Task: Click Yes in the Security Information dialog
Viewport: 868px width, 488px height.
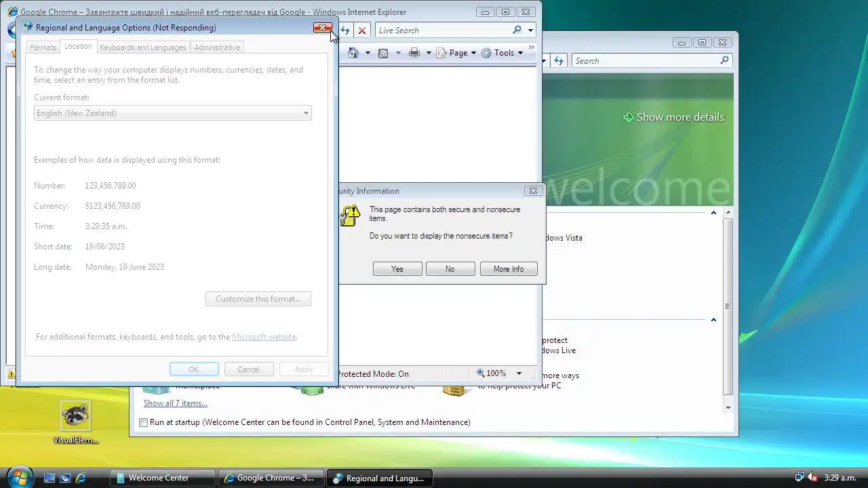Action: click(x=397, y=269)
